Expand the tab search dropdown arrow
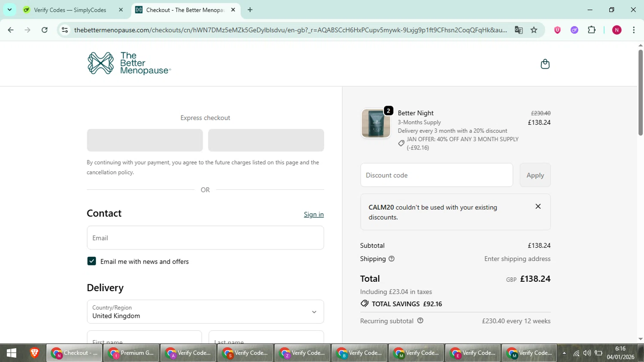644x362 pixels. point(9,10)
